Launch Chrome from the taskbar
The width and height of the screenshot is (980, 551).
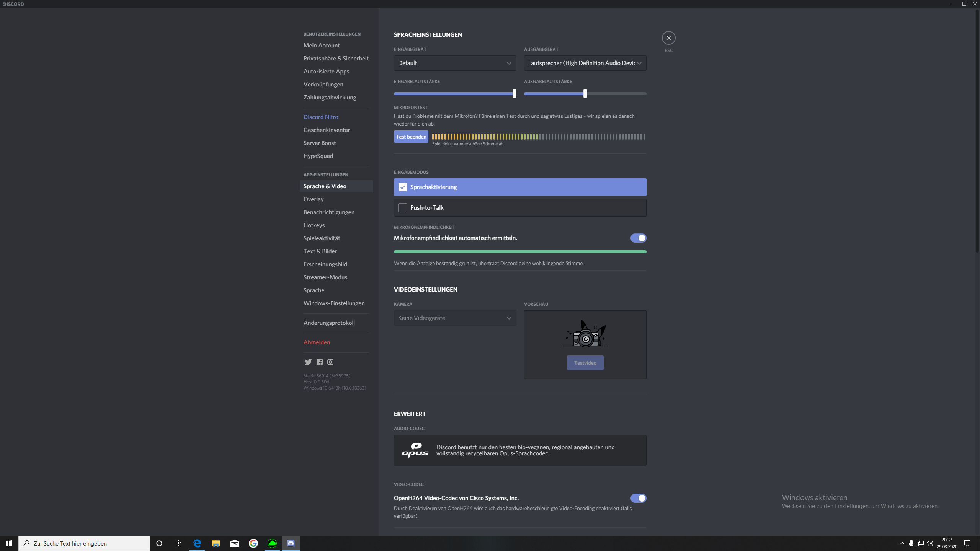(x=253, y=543)
